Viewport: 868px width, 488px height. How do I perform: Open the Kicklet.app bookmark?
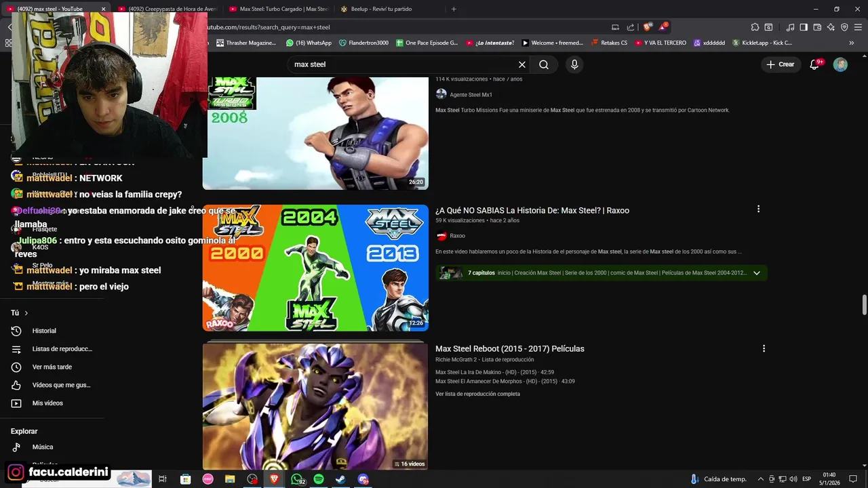coord(762,43)
